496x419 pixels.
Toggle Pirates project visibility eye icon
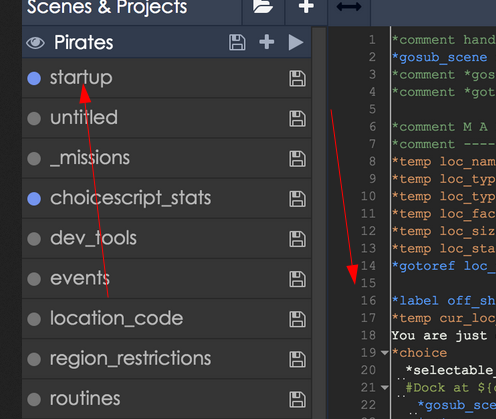[x=35, y=43]
